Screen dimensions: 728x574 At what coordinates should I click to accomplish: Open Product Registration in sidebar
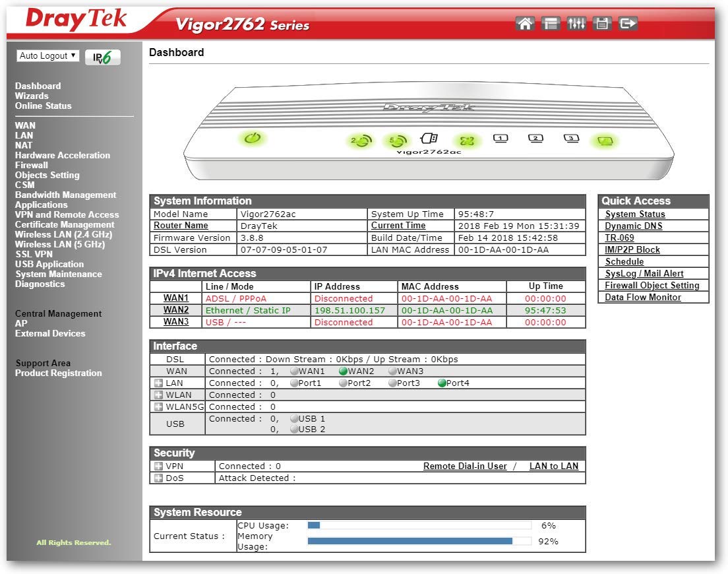[x=59, y=373]
